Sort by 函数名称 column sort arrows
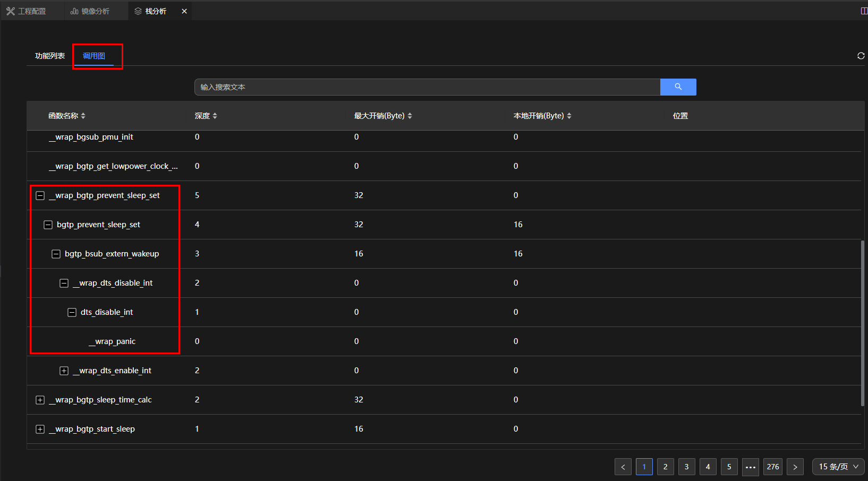This screenshot has height=481, width=868. point(83,116)
